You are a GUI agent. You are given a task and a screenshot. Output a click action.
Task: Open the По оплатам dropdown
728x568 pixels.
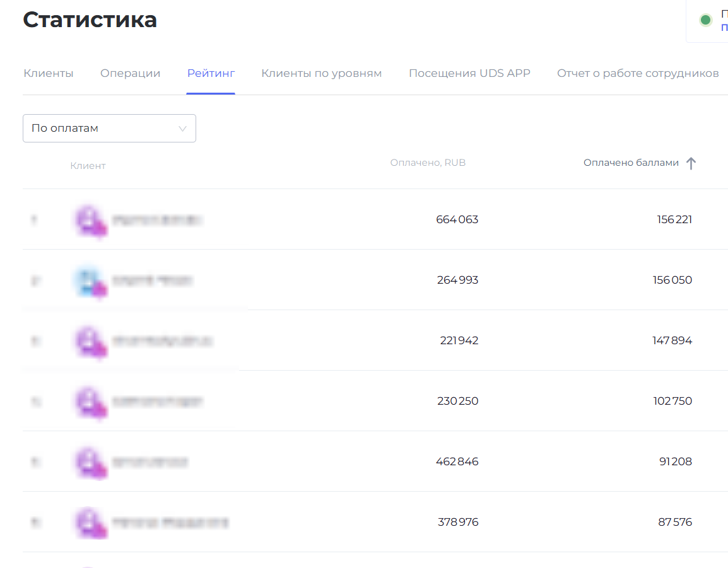[x=109, y=128]
